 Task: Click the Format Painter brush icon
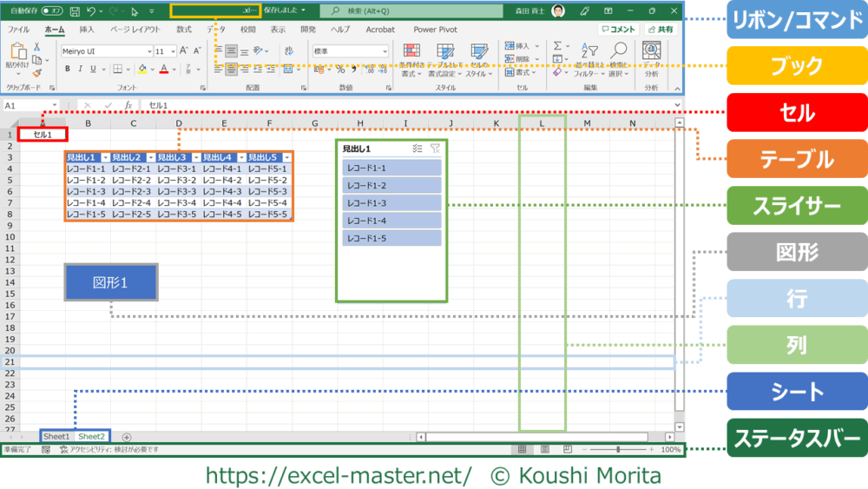coord(37,74)
